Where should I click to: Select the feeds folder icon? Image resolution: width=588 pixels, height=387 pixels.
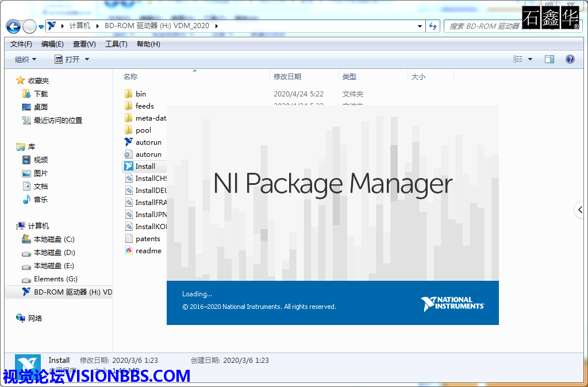coord(128,106)
